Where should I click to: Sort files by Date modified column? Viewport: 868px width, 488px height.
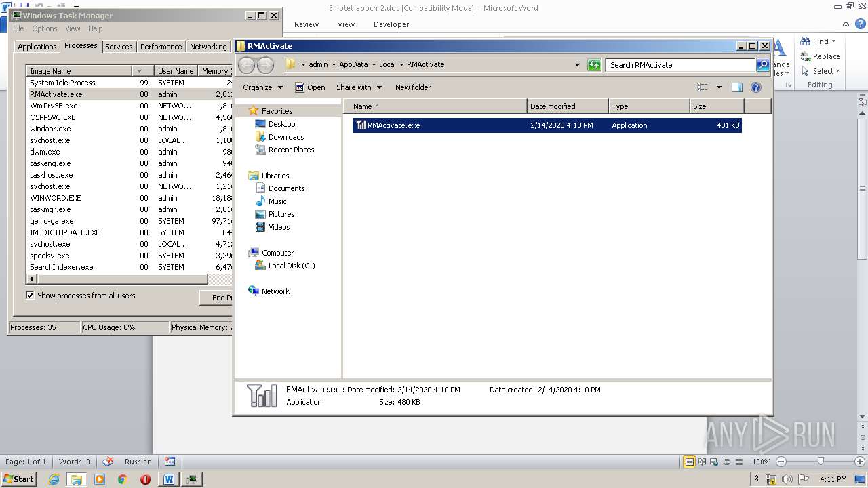pos(568,106)
